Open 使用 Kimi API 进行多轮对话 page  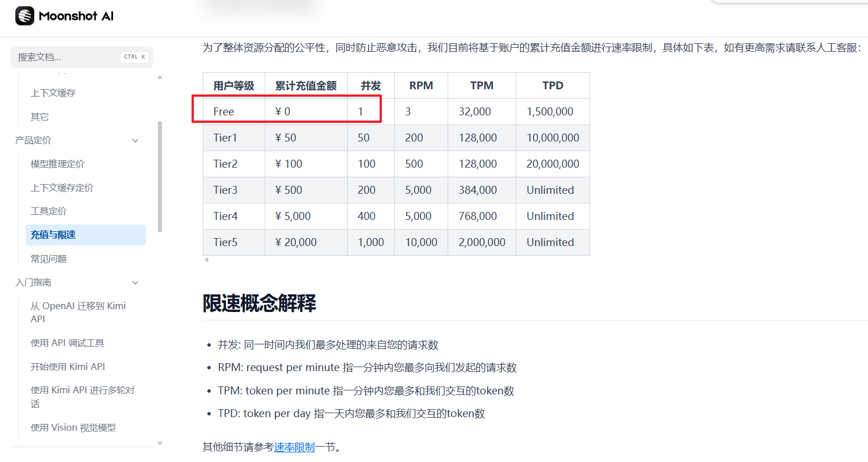pyautogui.click(x=83, y=397)
